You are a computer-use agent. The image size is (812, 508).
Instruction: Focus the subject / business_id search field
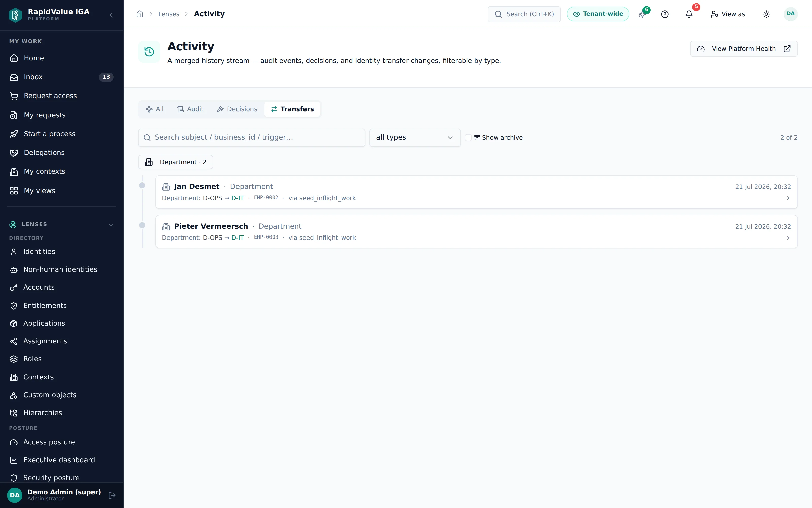(x=252, y=137)
